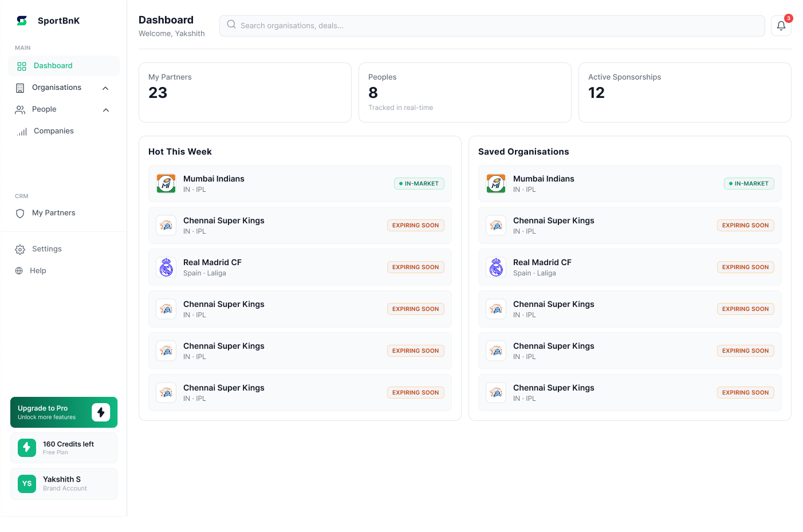Open the Help menu label
Viewport: 803px width, 532px height.
coord(38,271)
